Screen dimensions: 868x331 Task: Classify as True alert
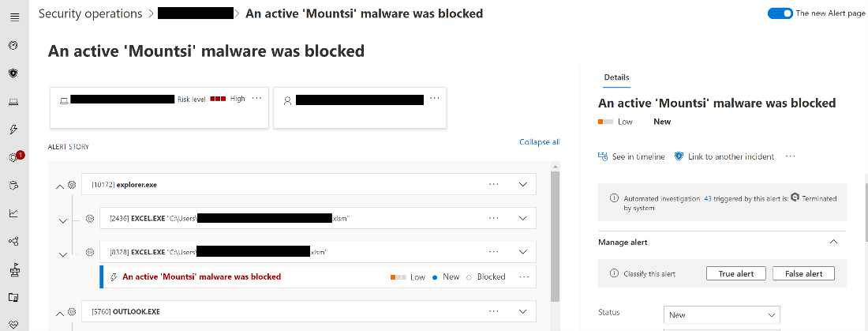735,273
